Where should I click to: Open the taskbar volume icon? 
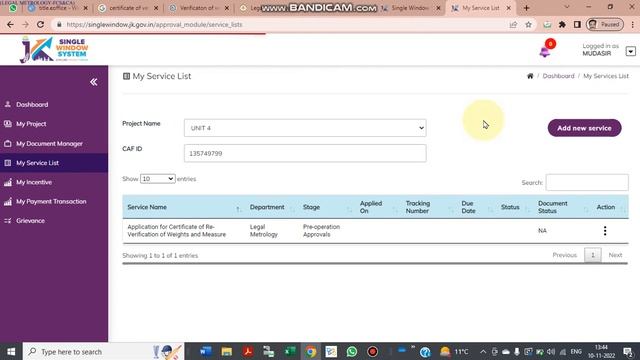point(551,351)
